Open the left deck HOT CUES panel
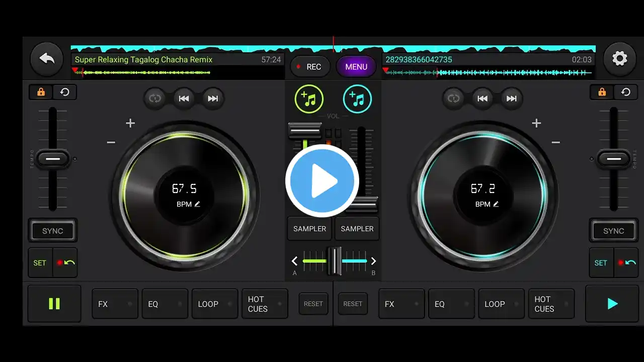Image resolution: width=644 pixels, height=362 pixels. (x=265, y=304)
